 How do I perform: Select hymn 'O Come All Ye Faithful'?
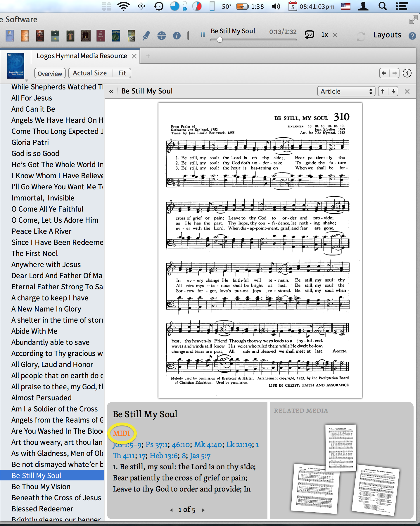coord(47,209)
